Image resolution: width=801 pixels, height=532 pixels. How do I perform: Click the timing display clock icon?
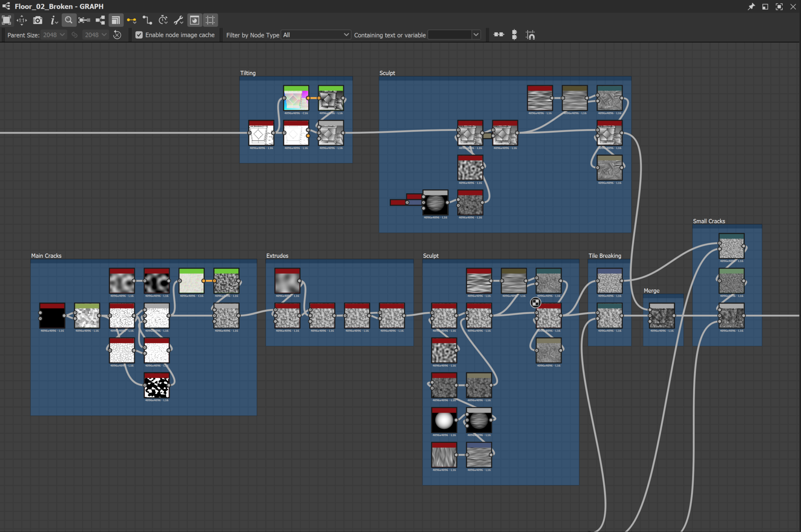(x=163, y=20)
